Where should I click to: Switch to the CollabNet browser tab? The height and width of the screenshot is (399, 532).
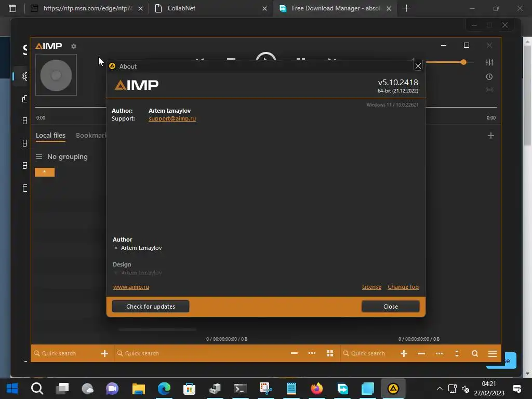point(211,8)
